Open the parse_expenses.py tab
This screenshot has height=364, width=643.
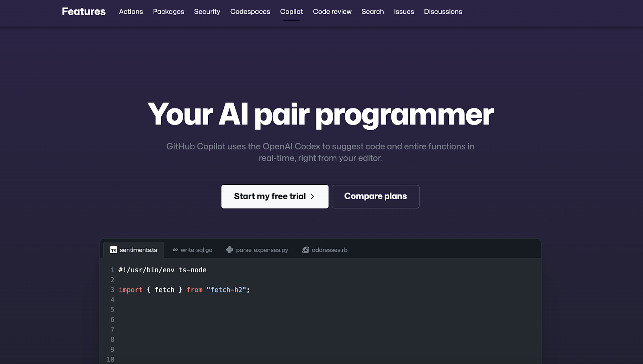click(x=257, y=250)
